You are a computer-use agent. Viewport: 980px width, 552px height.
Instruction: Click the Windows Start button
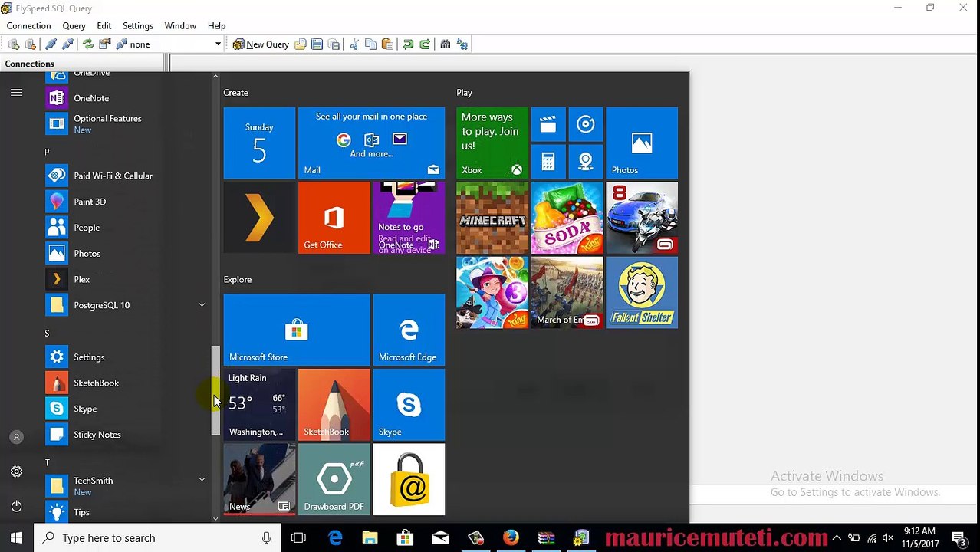tap(16, 538)
